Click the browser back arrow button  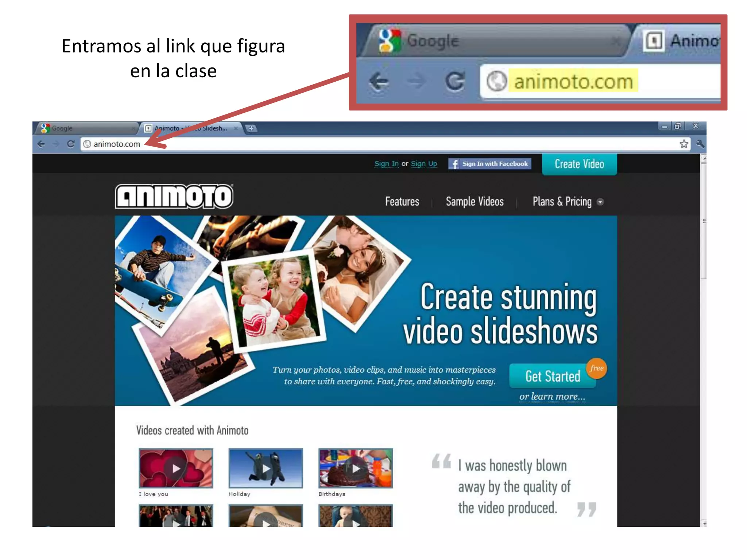(x=41, y=144)
